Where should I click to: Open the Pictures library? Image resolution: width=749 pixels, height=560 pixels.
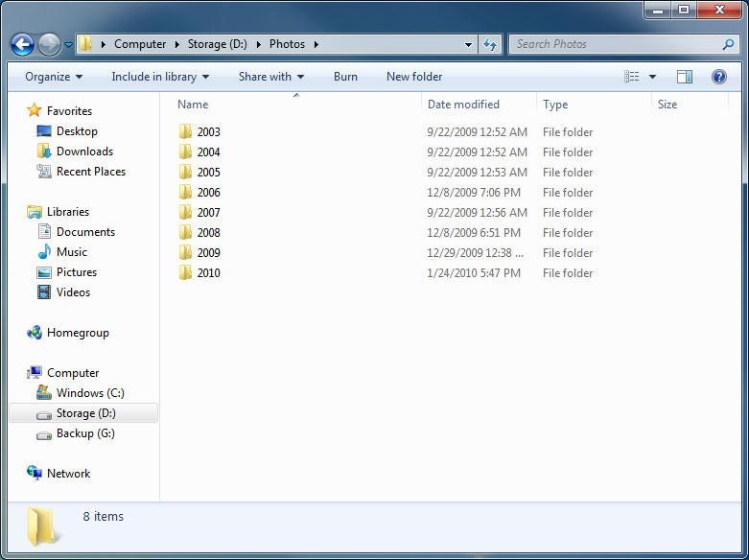(77, 272)
